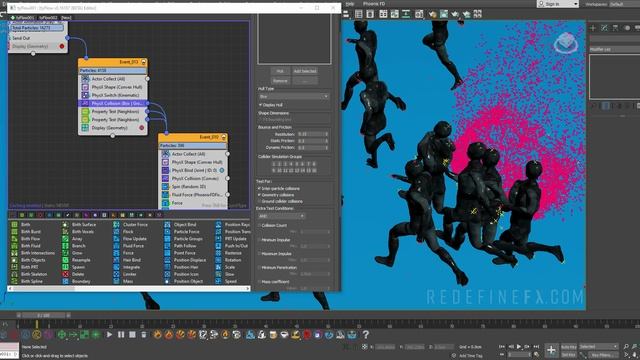
Task: Adjust the Dynamic Friction spinner arrows
Action: (326, 147)
